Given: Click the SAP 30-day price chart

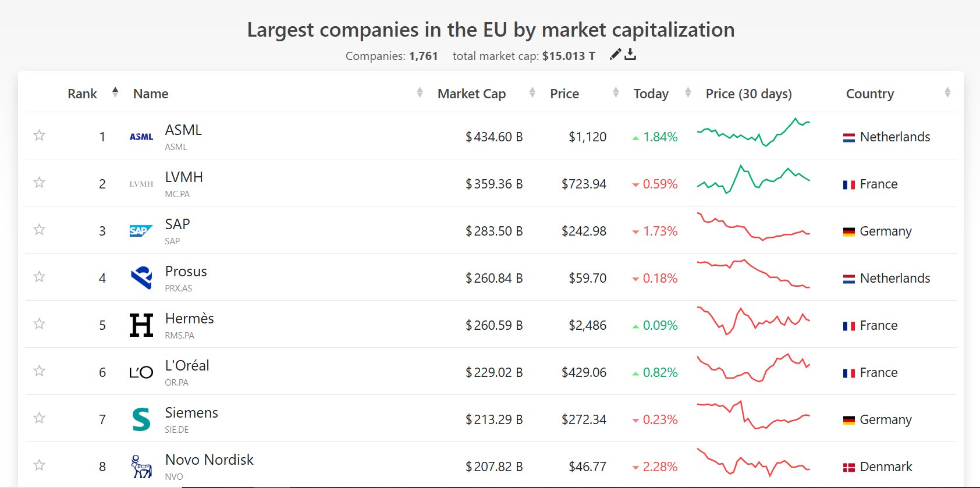Looking at the screenshot, I should pyautogui.click(x=753, y=227).
